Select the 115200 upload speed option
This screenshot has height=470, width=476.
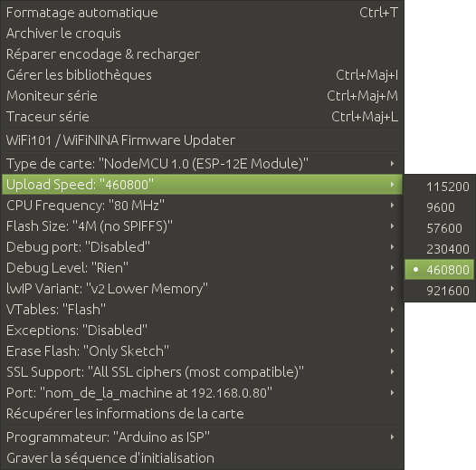click(440, 187)
